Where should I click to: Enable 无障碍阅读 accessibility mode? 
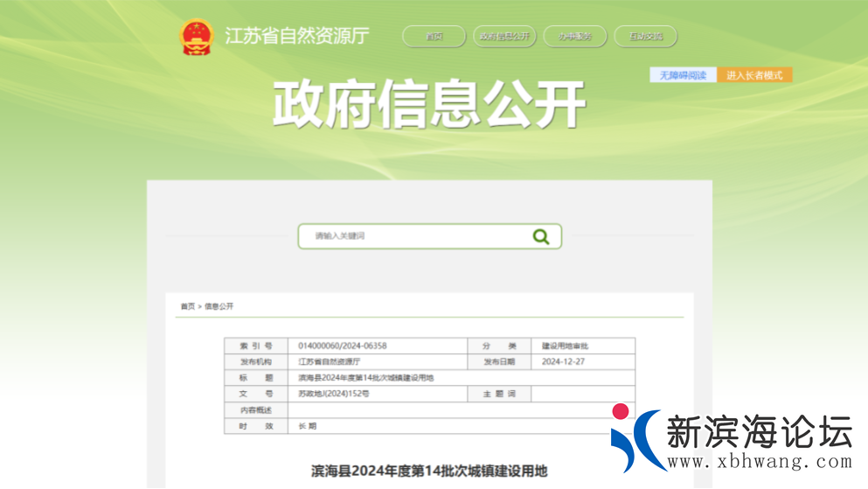pyautogui.click(x=683, y=75)
